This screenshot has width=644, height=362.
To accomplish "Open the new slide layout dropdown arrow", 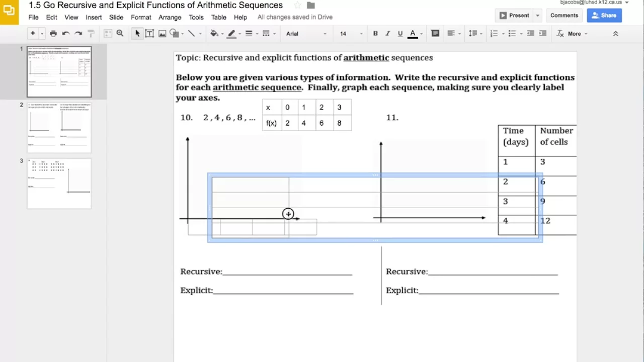I will point(42,34).
